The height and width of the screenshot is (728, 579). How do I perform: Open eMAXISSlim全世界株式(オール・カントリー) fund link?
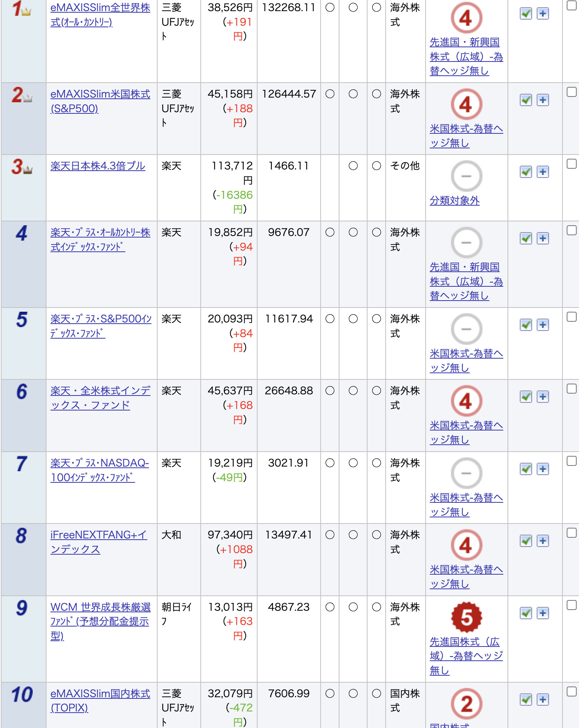click(x=100, y=15)
